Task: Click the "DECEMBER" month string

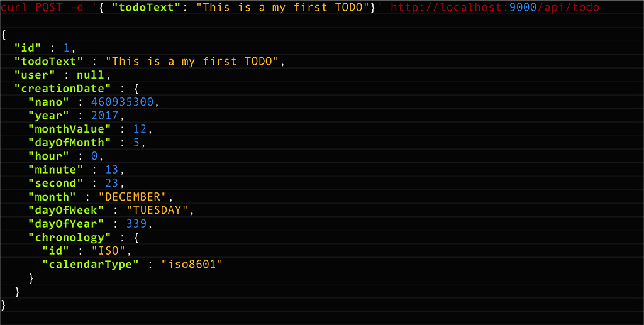Action: [133, 197]
